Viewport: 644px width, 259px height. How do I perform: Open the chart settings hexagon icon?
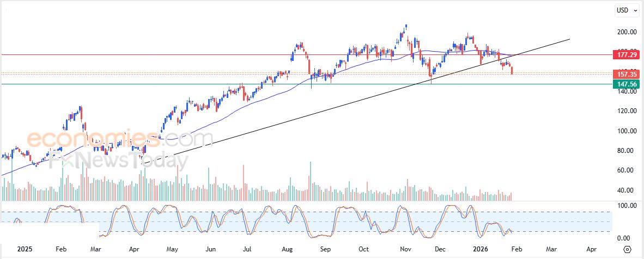point(628,249)
